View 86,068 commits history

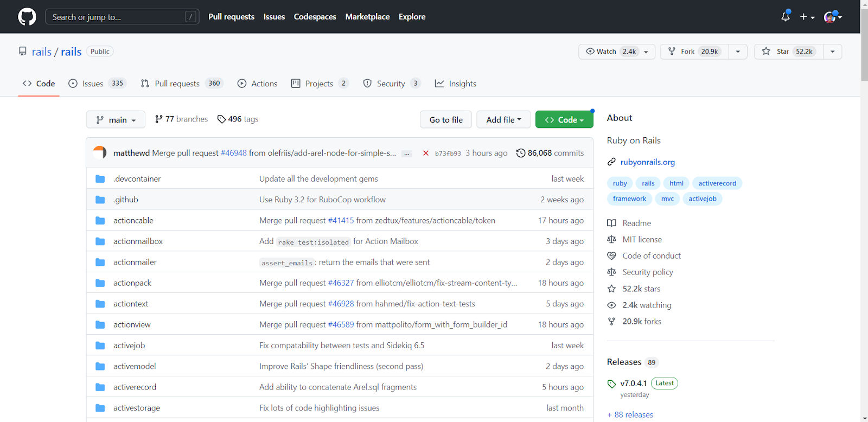[x=550, y=153]
